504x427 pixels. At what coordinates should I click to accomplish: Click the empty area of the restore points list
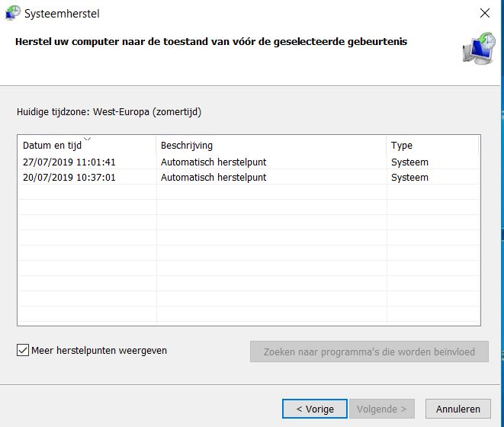click(249, 259)
